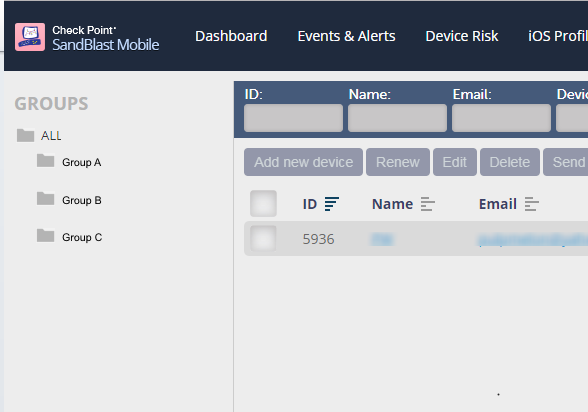Image resolution: width=588 pixels, height=412 pixels.
Task: Focus the Email filter input field
Action: 501,118
